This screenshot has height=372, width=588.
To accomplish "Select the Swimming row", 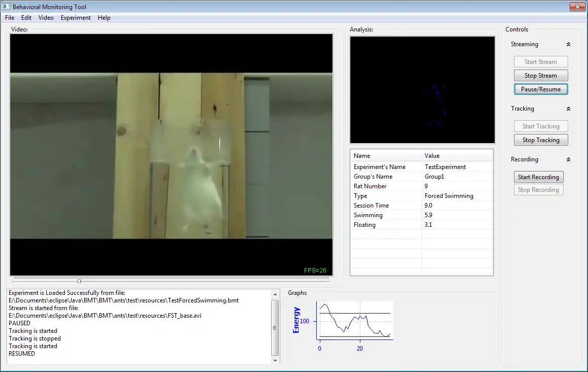I will click(422, 215).
